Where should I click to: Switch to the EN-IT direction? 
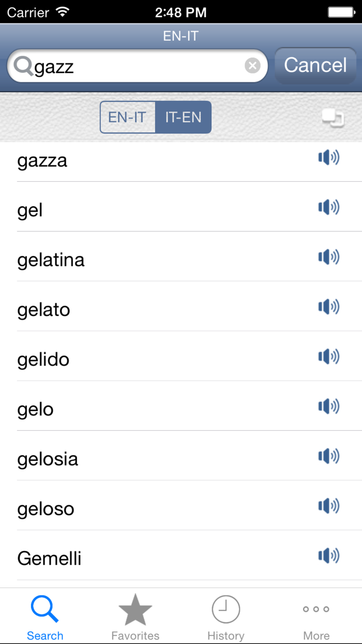(x=128, y=117)
